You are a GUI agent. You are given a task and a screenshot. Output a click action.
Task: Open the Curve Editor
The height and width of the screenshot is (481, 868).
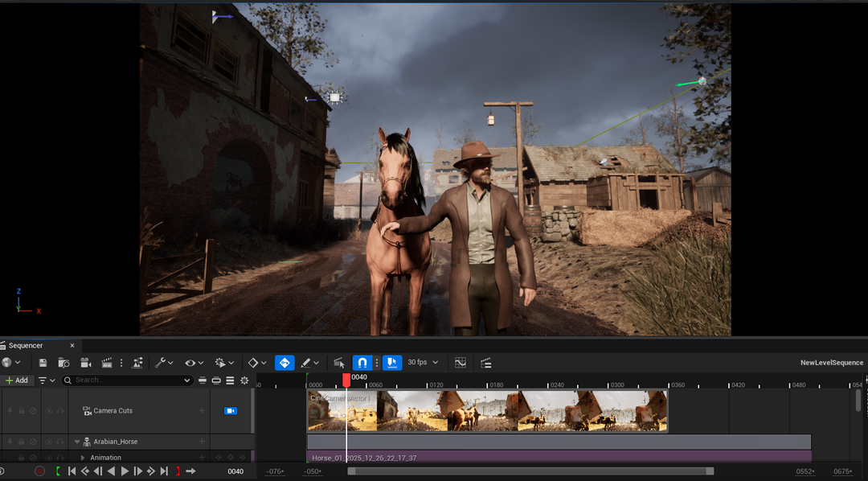point(460,363)
